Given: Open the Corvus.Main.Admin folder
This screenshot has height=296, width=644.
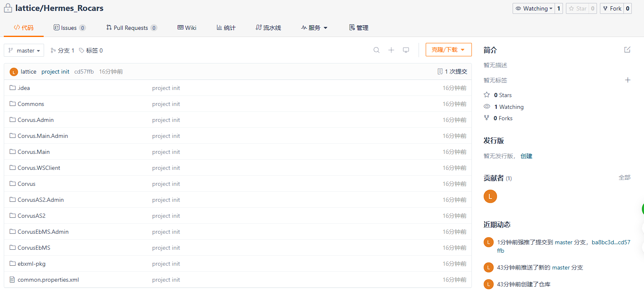Looking at the screenshot, I should (43, 136).
